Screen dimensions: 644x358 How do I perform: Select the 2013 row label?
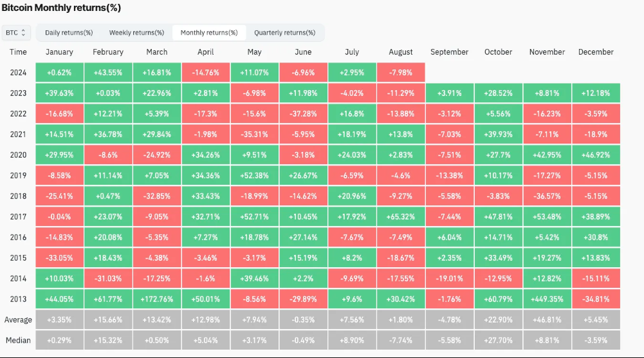[x=19, y=299]
